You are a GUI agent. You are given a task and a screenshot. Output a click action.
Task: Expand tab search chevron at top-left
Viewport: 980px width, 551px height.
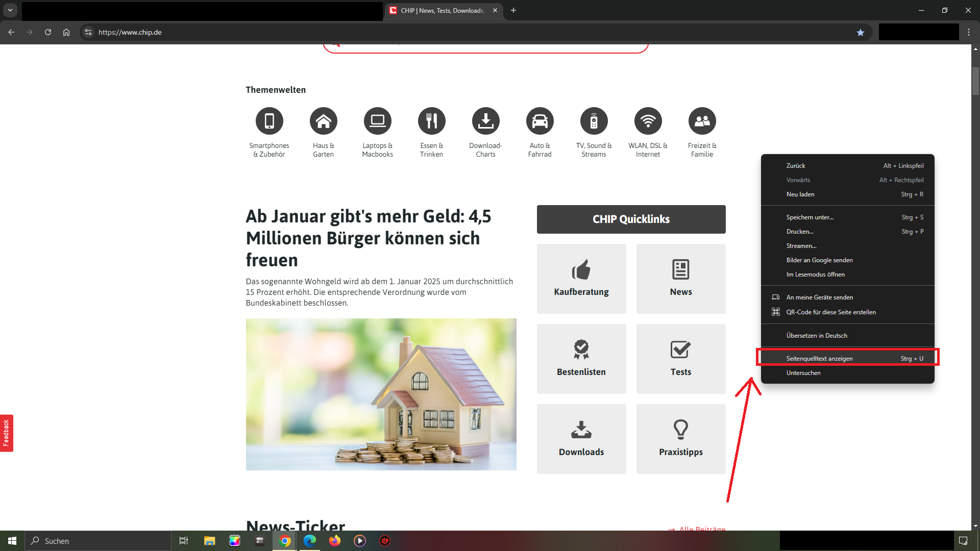(x=10, y=10)
